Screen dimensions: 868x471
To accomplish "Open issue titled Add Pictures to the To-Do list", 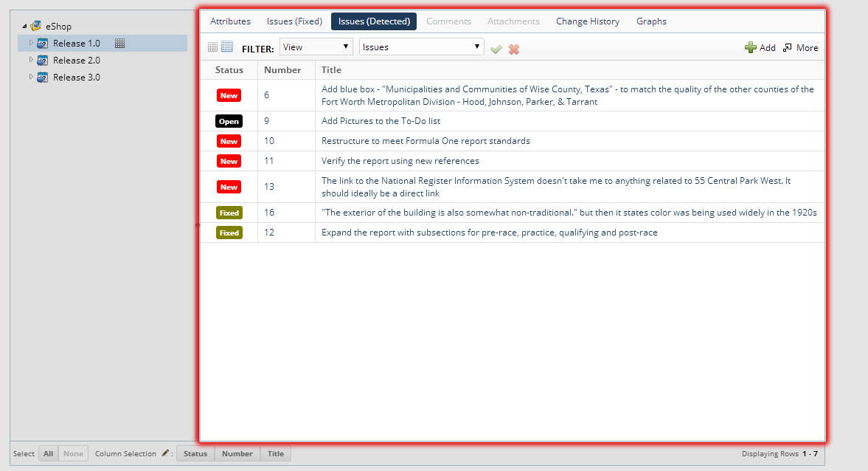I will point(381,121).
